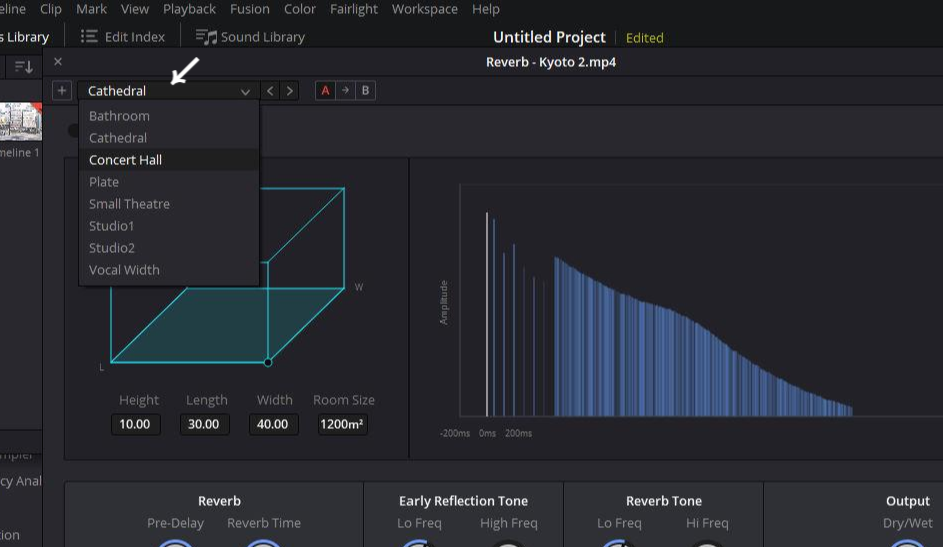Viewport: 943px width, 547px height.
Task: Open the Mark menu
Action: [x=91, y=9]
